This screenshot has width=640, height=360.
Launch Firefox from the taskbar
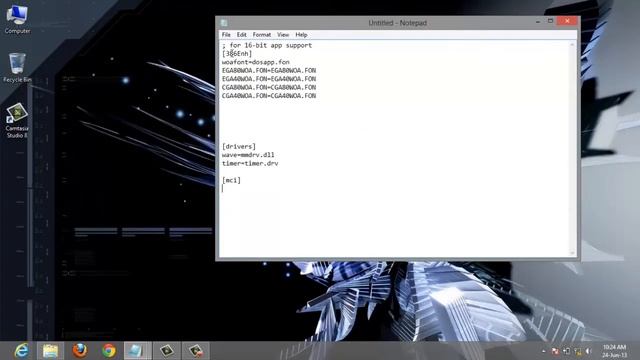(80, 351)
